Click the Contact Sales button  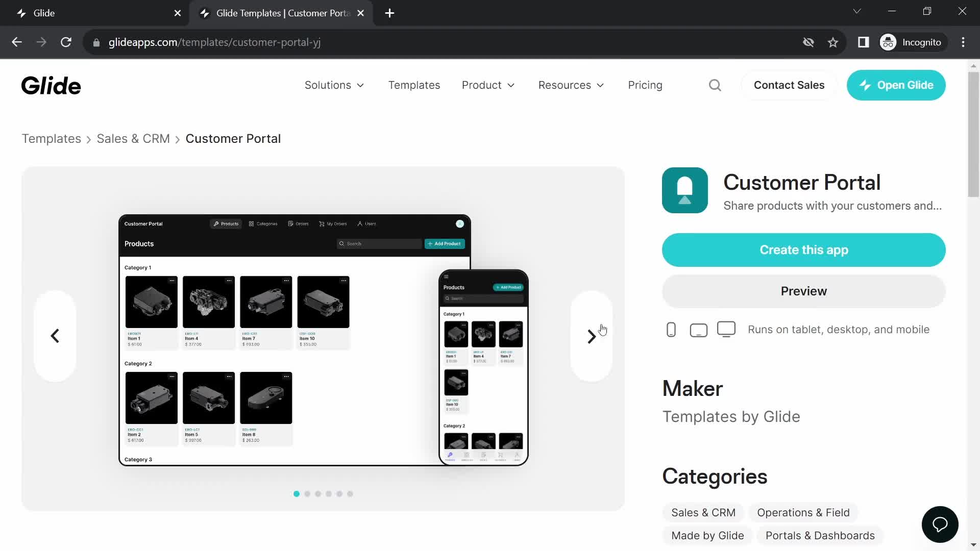click(789, 85)
